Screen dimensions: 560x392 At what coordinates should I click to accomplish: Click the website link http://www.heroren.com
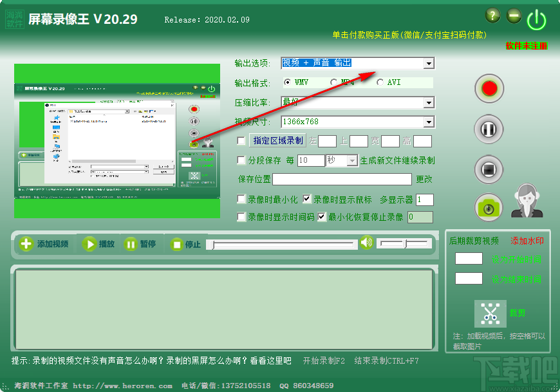122,386
